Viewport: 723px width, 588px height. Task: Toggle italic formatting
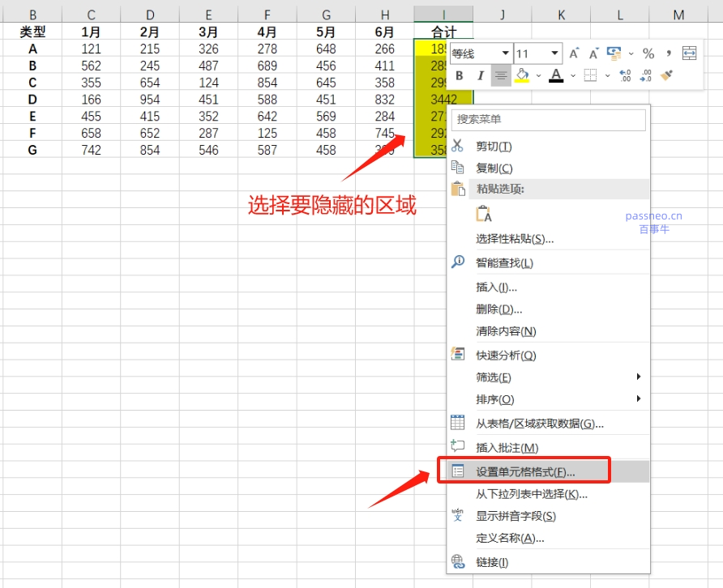[x=481, y=75]
